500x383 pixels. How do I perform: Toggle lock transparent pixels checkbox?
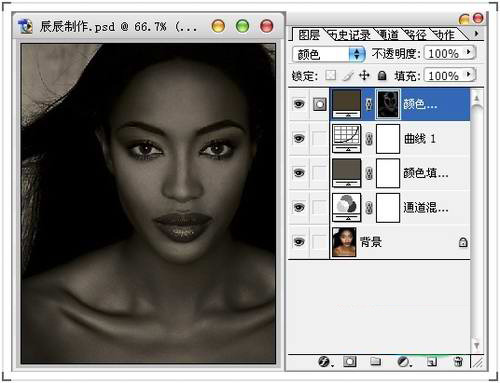pos(331,75)
